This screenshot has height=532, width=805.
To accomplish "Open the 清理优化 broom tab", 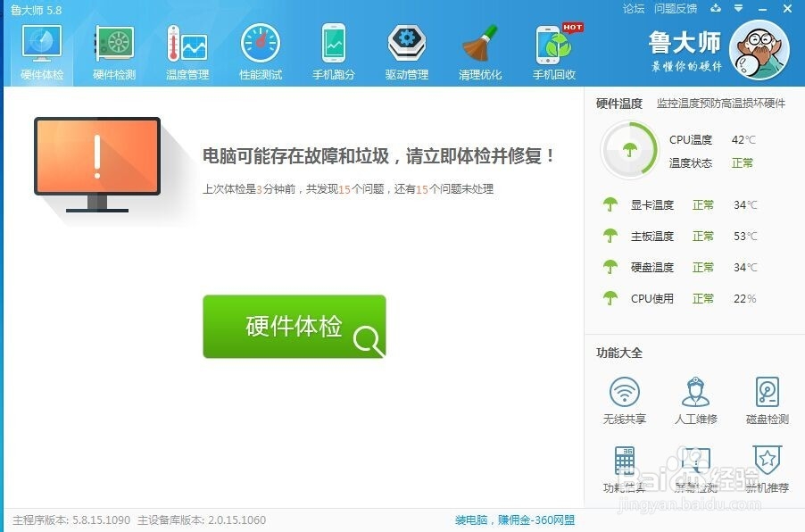I will [480, 52].
